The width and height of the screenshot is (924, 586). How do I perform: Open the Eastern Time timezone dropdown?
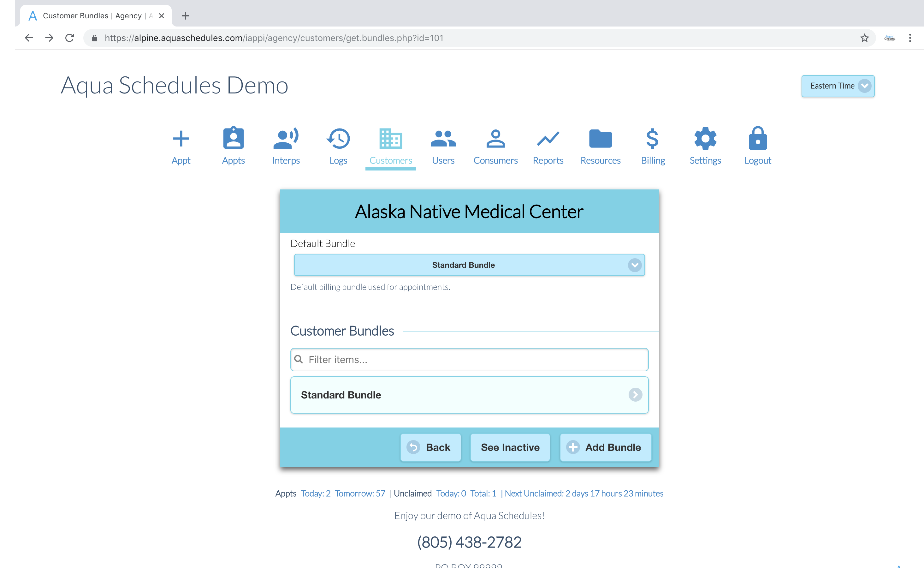pyautogui.click(x=838, y=86)
